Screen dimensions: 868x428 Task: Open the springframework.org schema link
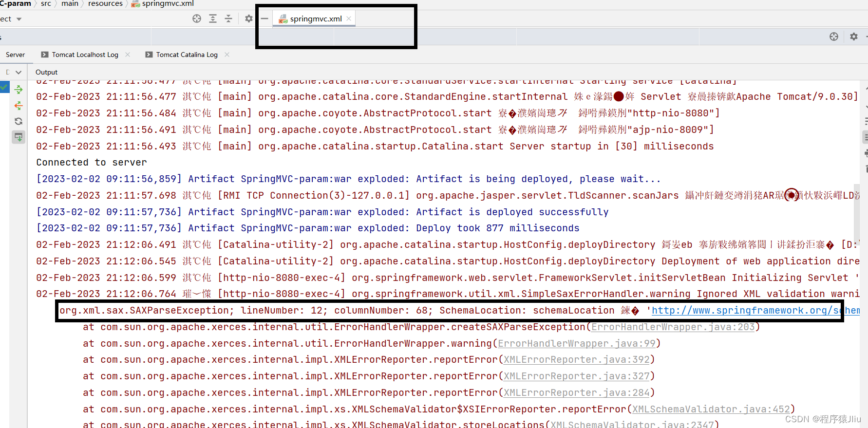(755, 310)
